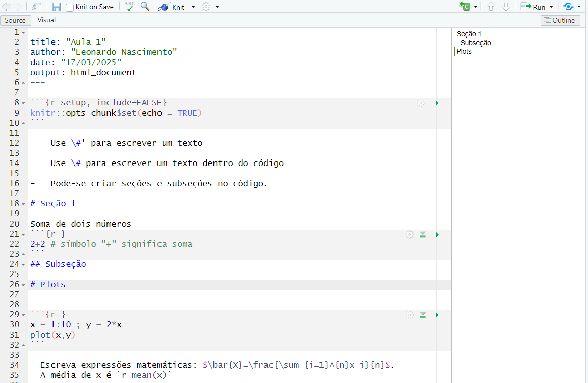588x383 pixels.
Task: Click the Knit button label
Action: point(178,7)
